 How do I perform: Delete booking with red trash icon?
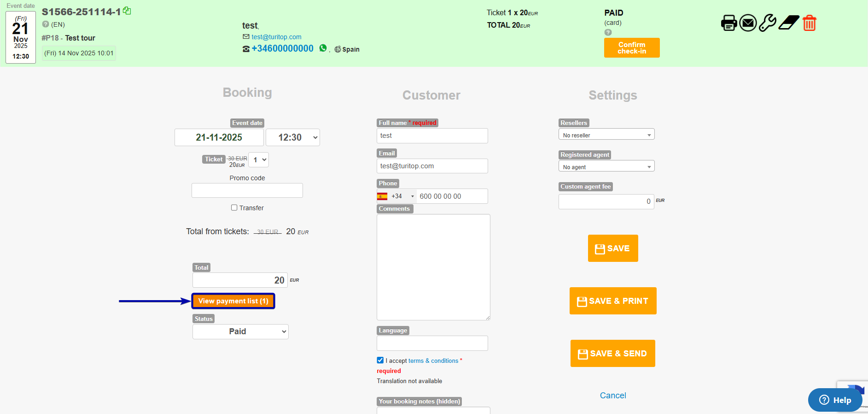[809, 23]
